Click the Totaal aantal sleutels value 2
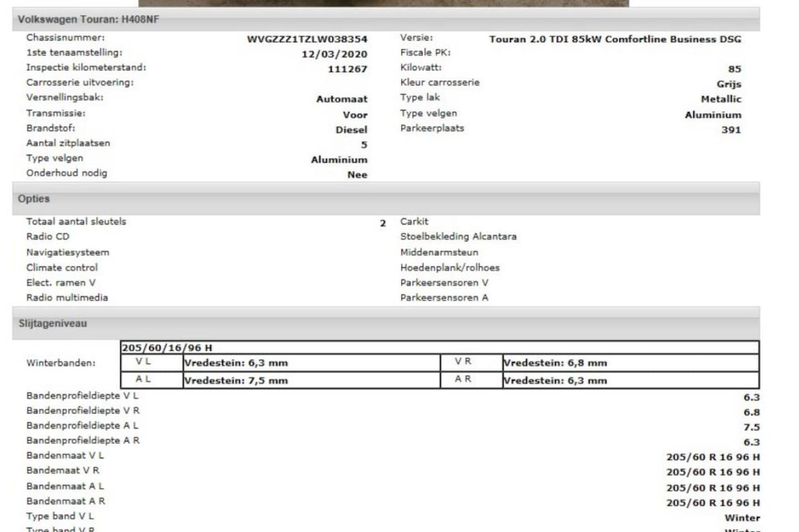 coord(383,223)
